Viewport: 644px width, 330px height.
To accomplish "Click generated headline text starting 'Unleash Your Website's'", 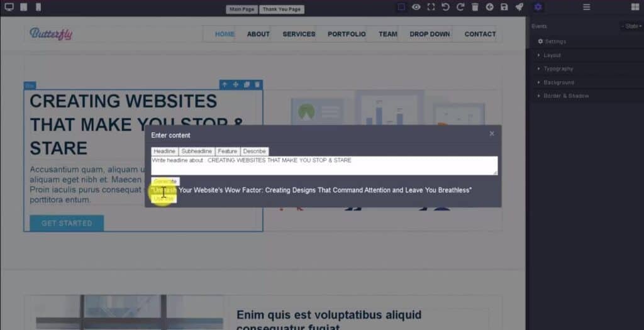I will 312,190.
